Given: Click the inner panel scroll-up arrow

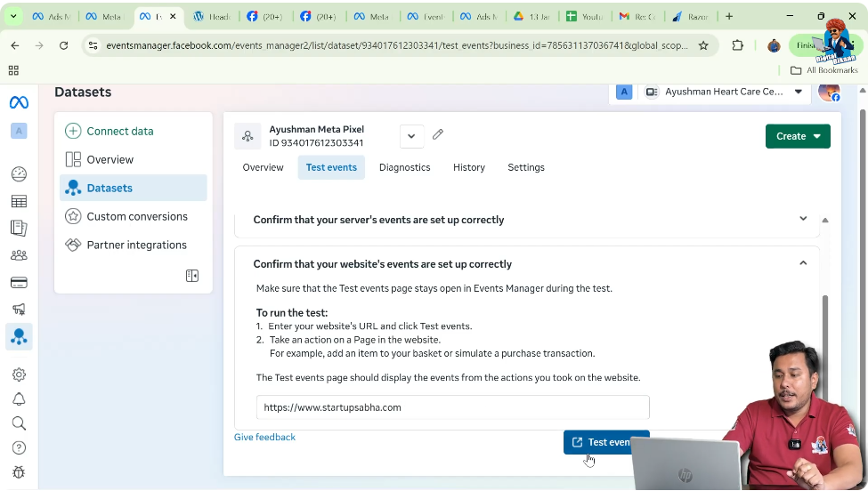Looking at the screenshot, I should coord(824,220).
